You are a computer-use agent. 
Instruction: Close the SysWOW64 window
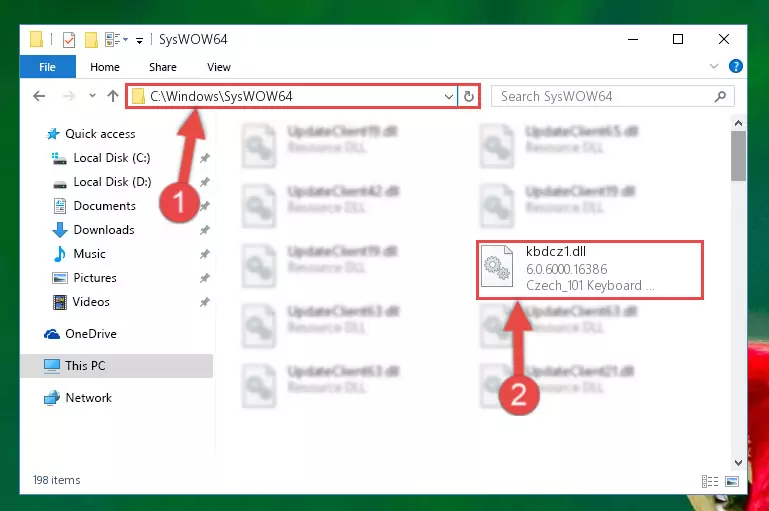(723, 39)
